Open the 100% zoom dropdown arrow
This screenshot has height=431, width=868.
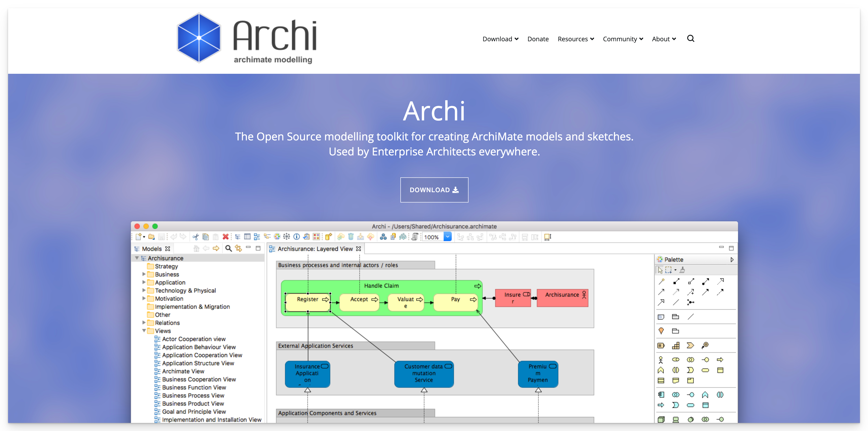(447, 237)
